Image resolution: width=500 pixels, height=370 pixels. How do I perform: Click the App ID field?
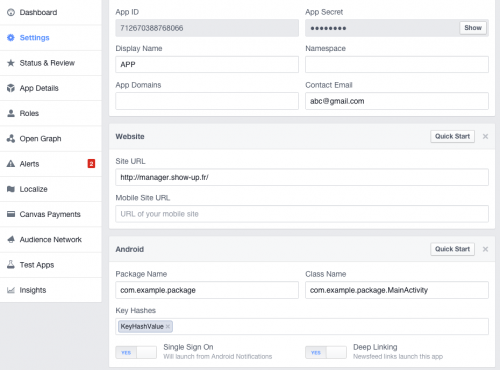click(207, 28)
